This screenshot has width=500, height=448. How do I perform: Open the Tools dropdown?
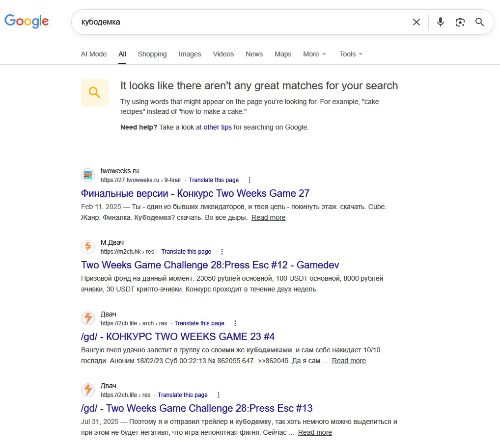pyautogui.click(x=351, y=54)
